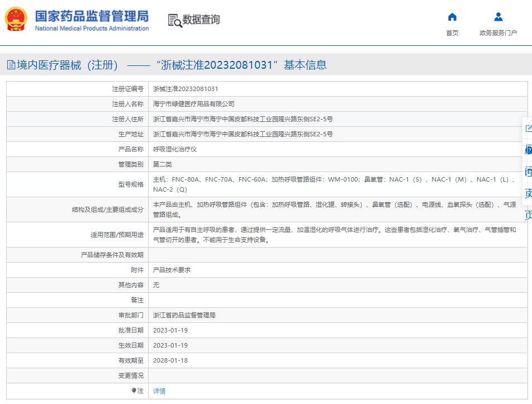Click the document icon before 境内医疗器械 heading

tap(11, 65)
